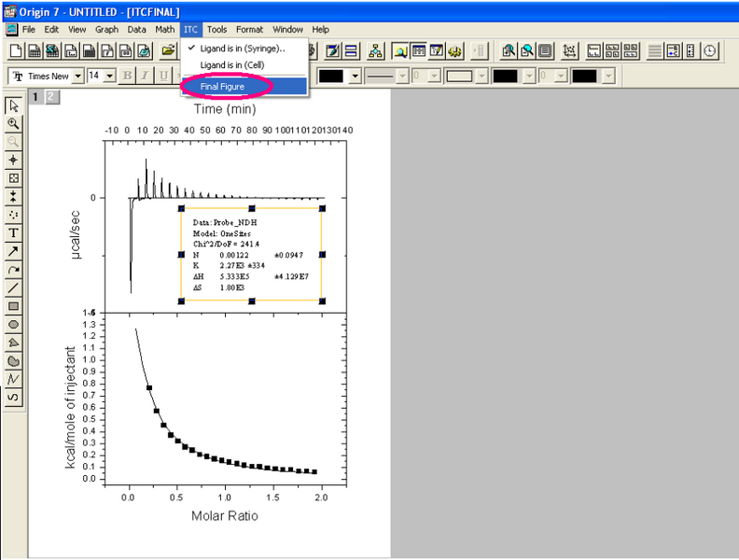Screen dimensions: 739x560
Task: Click the 'Data: Probe_NDH' text in results box
Action: point(225,222)
